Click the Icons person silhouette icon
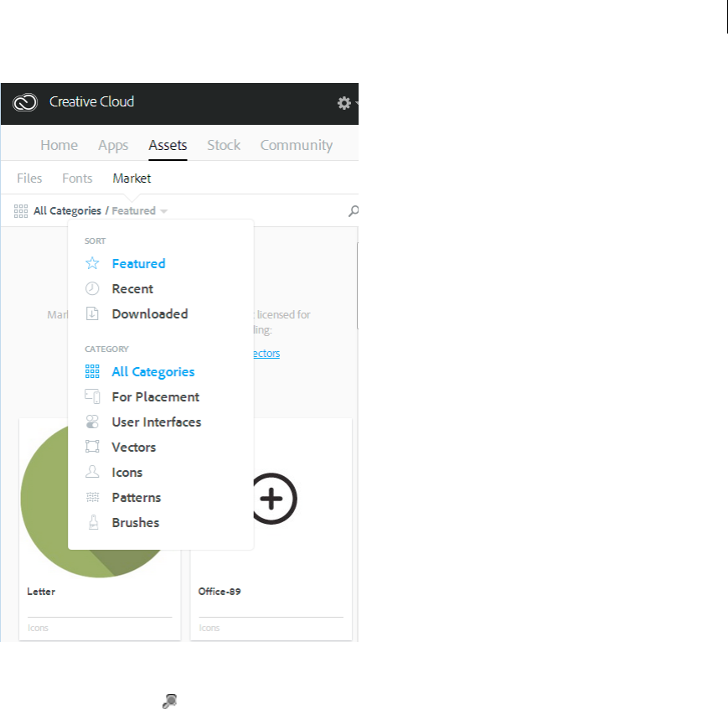This screenshot has height=709, width=728. (92, 472)
